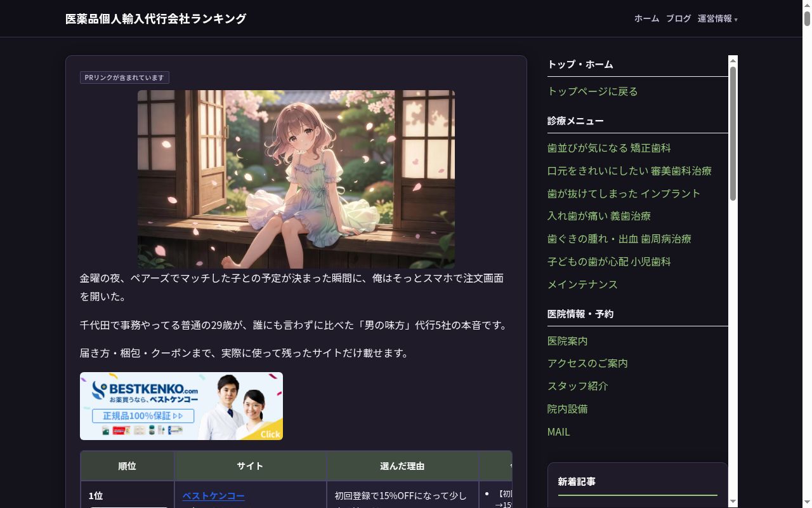The width and height of the screenshot is (812, 508).
Task: Open 口元をきれいにしたい 審美歯科治療 link
Action: point(629,171)
